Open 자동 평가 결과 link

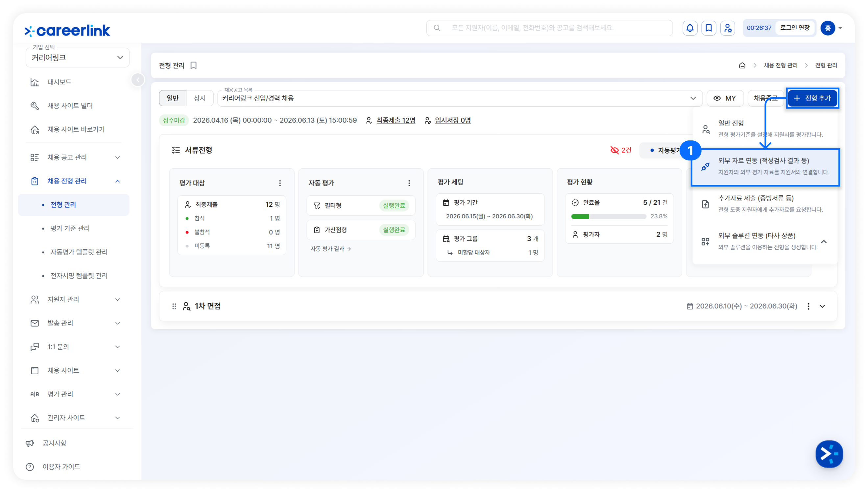pos(330,249)
